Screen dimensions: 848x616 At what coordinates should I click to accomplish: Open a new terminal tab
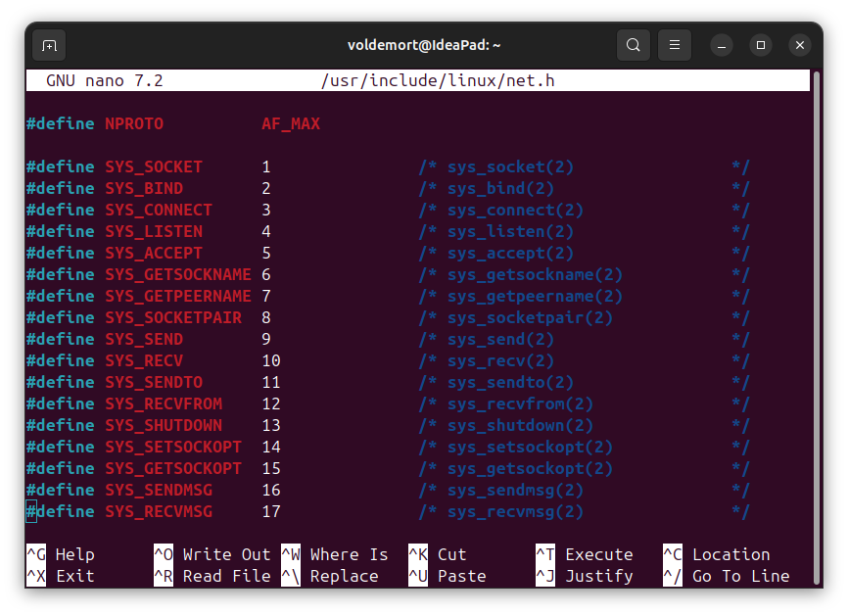click(49, 45)
